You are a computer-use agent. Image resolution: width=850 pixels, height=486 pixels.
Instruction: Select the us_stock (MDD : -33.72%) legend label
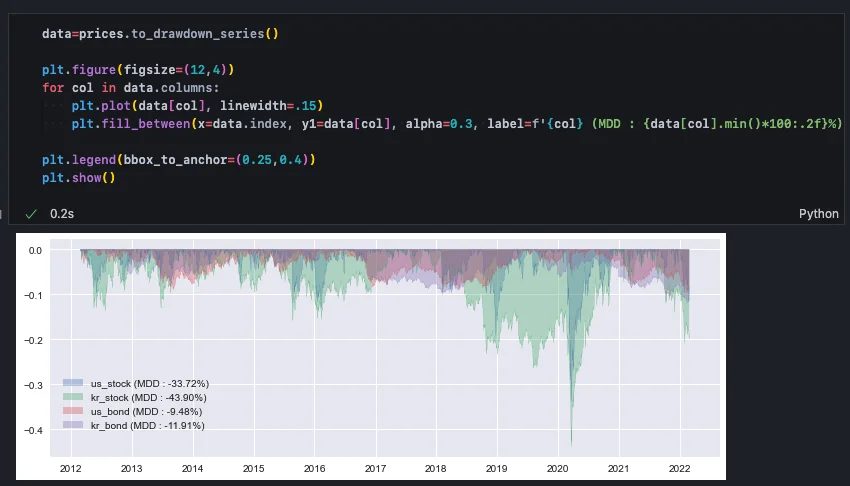click(149, 383)
